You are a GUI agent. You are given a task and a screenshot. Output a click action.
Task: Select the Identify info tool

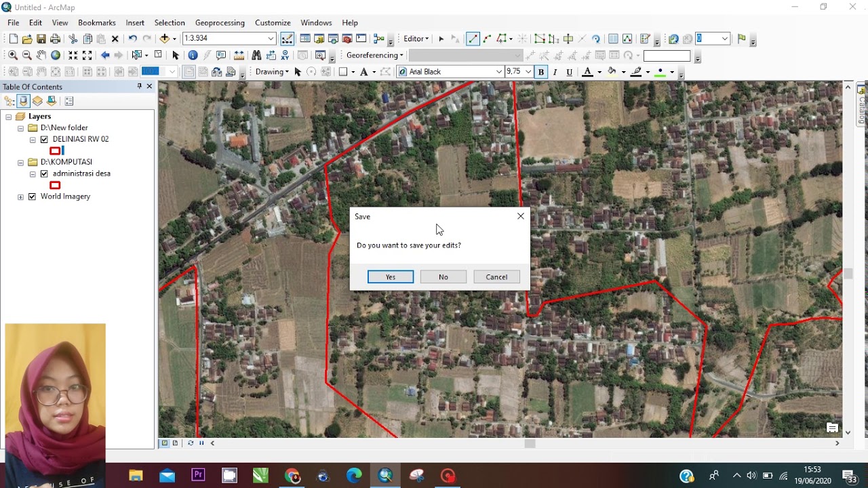[x=193, y=56]
